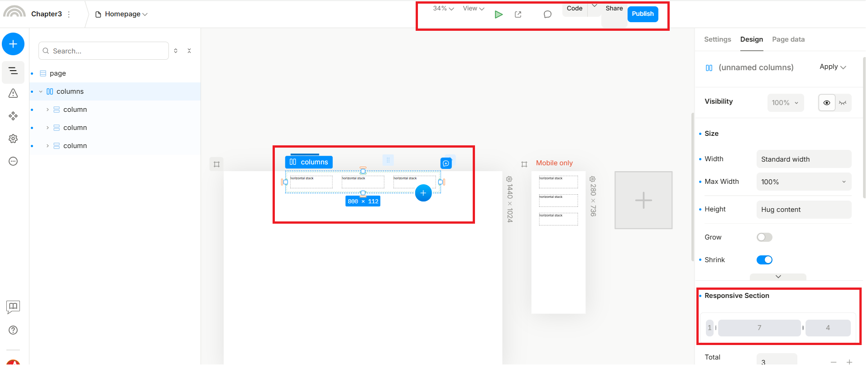The image size is (868, 374).
Task: Expand the first column tree item
Action: 48,110
